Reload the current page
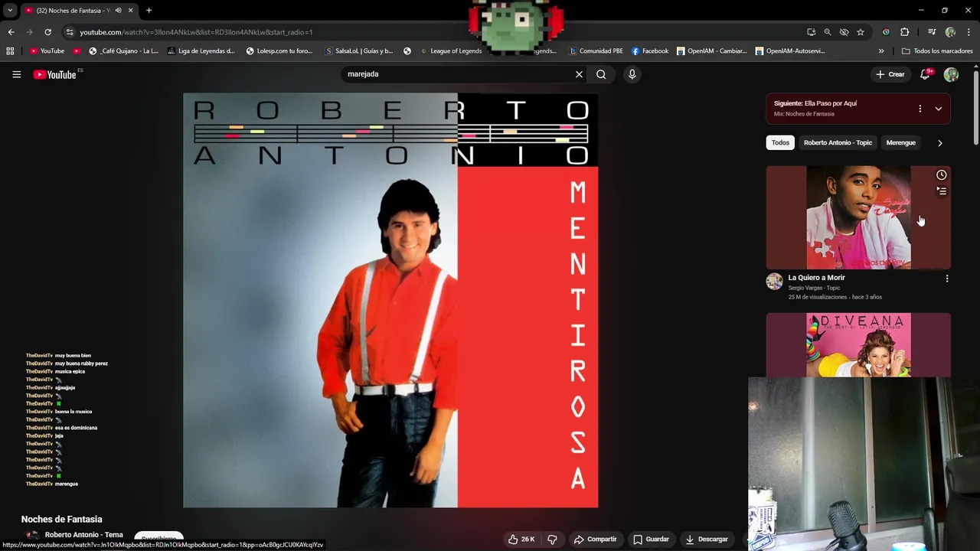This screenshot has width=980, height=551. 47,32
